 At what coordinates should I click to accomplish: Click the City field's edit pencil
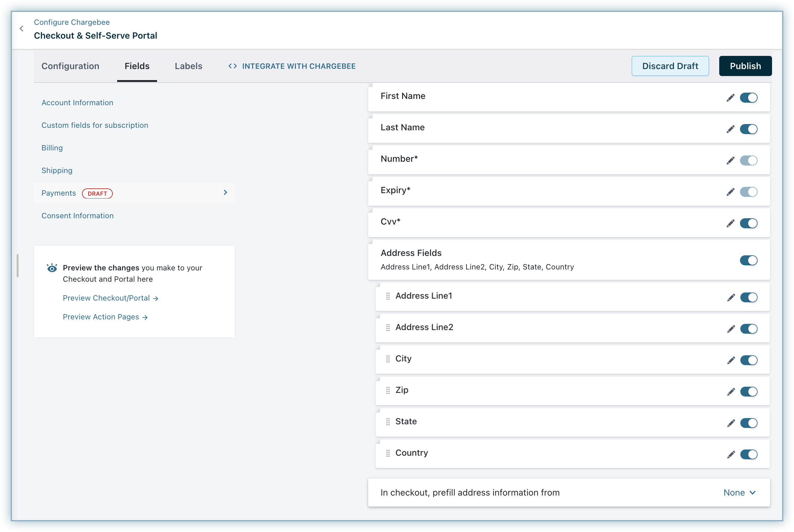point(731,361)
